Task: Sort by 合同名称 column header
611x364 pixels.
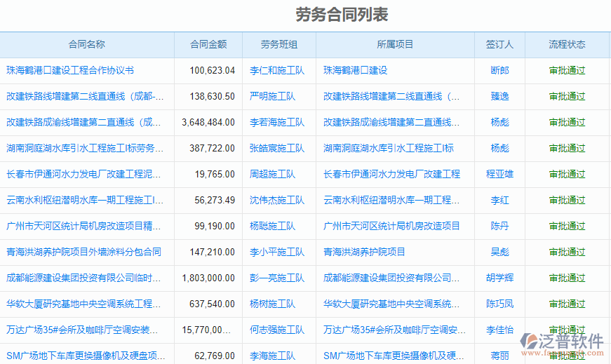Action: click(x=87, y=44)
